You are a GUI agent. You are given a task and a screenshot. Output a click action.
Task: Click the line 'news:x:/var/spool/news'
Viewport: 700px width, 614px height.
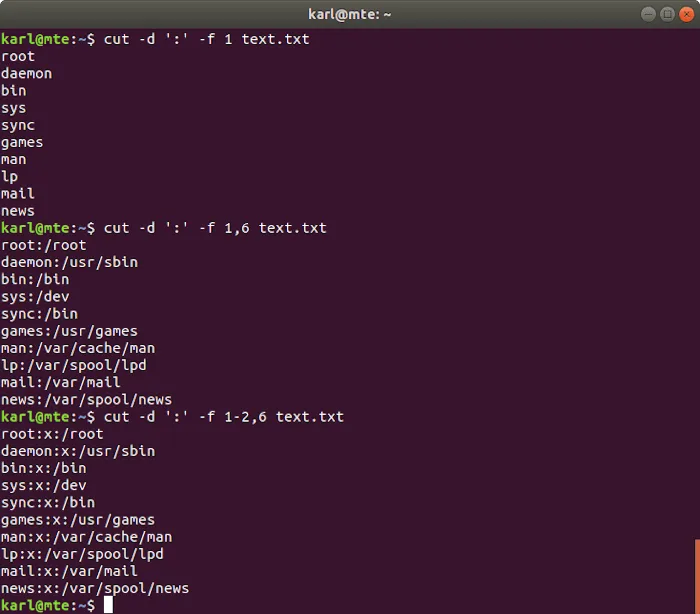[x=95, y=589]
